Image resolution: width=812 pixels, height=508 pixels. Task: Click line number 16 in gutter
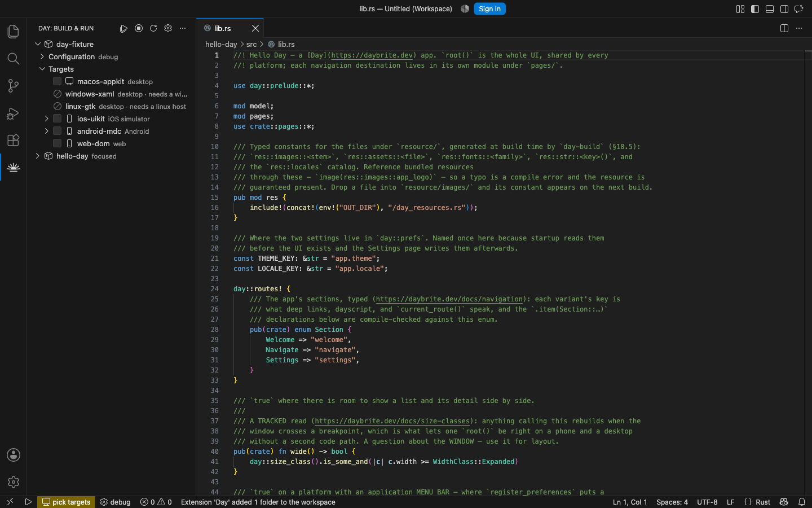tap(215, 208)
